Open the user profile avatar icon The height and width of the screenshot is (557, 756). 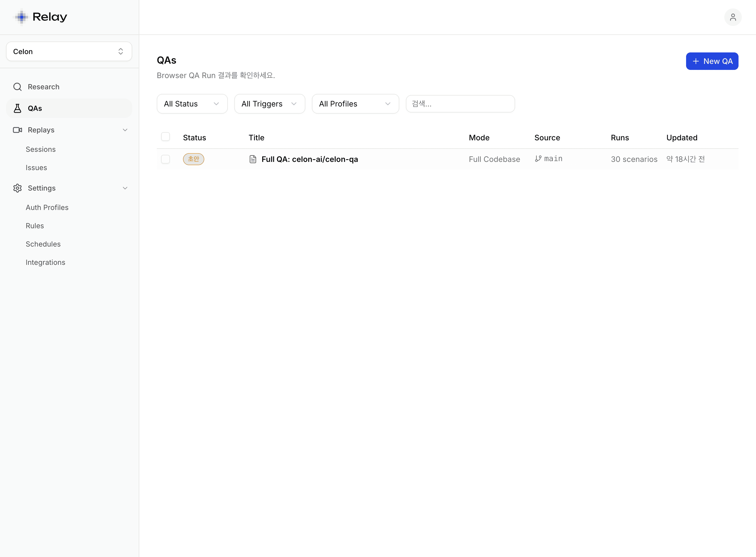733,17
